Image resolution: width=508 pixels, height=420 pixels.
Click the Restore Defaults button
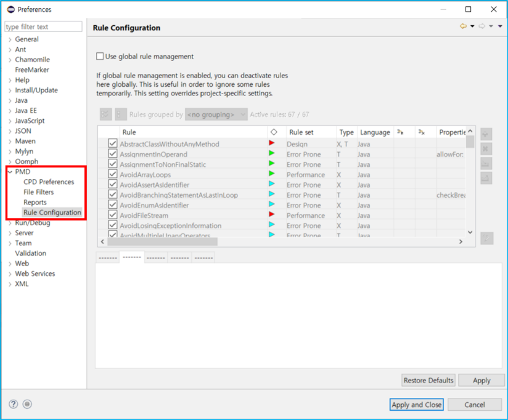coord(428,381)
